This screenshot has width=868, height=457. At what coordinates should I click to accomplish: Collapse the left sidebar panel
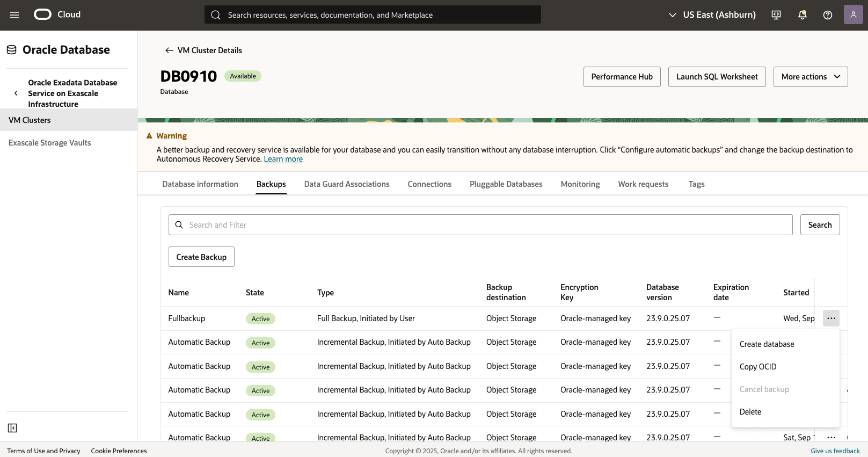tap(12, 428)
